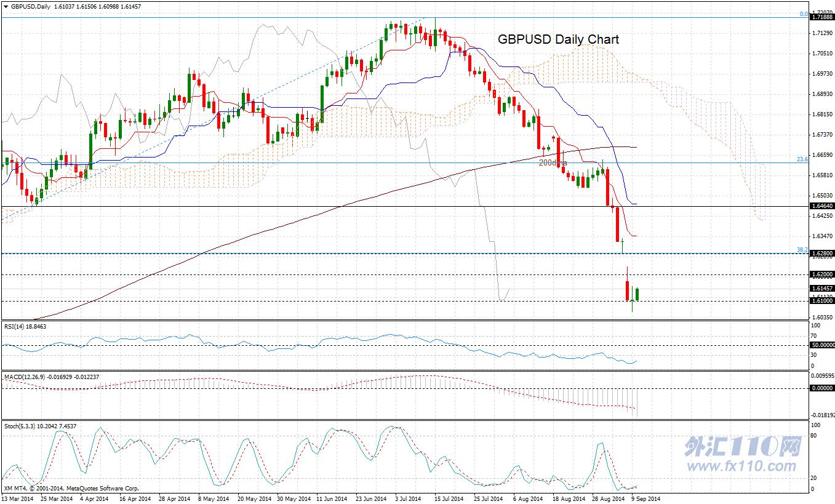835x504 pixels.
Task: Click the GBPUSD,Daily symbol label
Action: [31, 6]
